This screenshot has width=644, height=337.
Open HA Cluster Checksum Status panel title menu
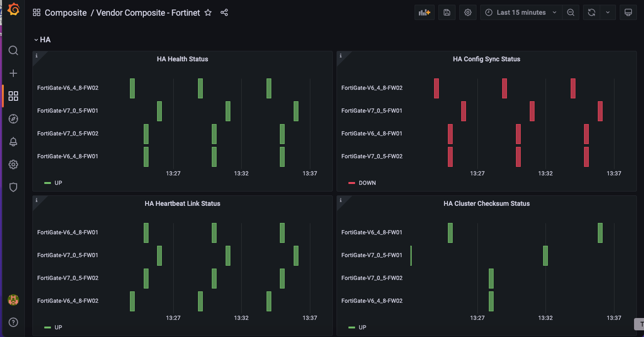[486, 203]
